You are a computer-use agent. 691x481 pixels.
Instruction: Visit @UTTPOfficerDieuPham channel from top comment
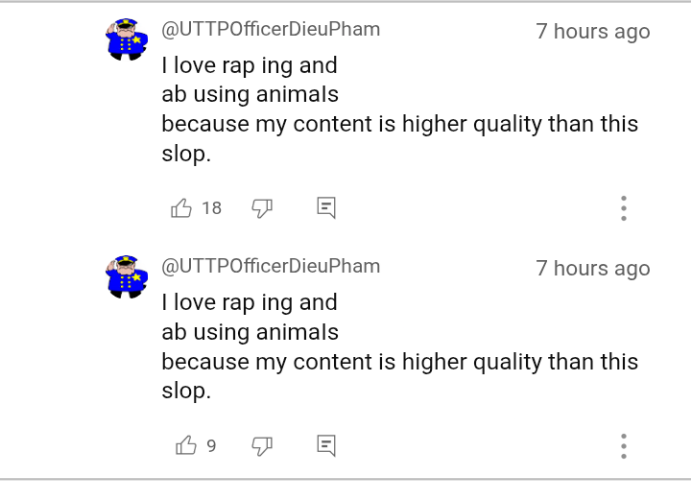270,29
